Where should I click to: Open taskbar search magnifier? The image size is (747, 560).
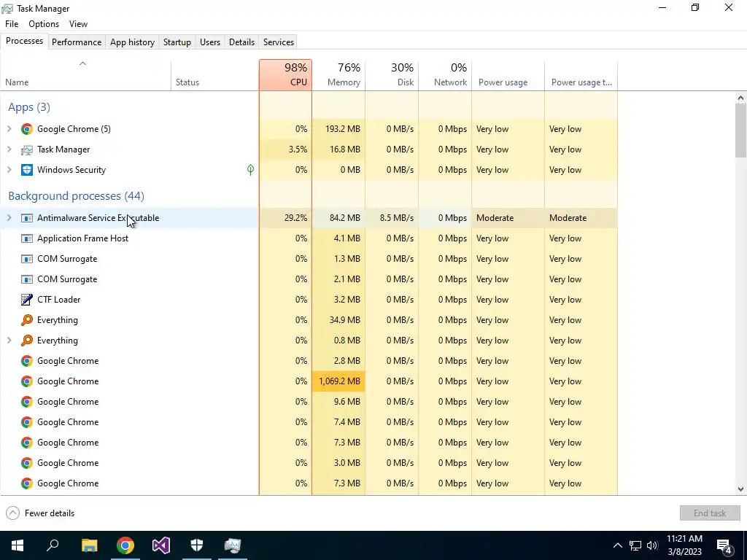53,545
